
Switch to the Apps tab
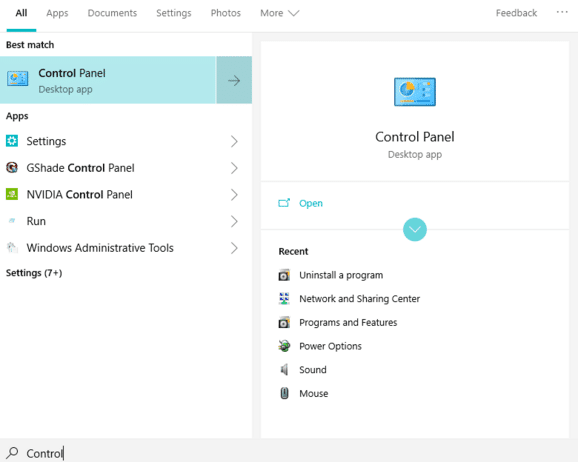57,13
